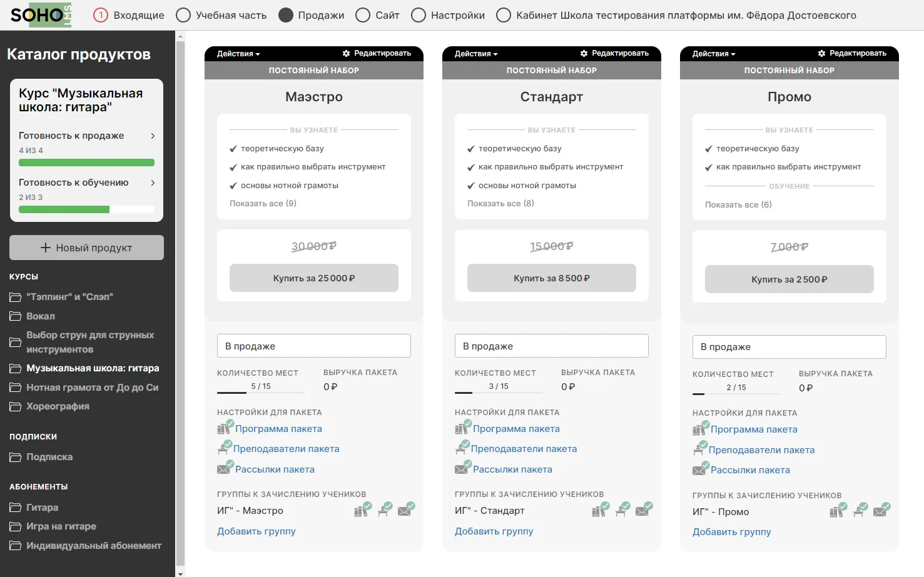Open program icon for group ИГ" - Маэстро
Image resolution: width=924 pixels, height=577 pixels.
362,510
